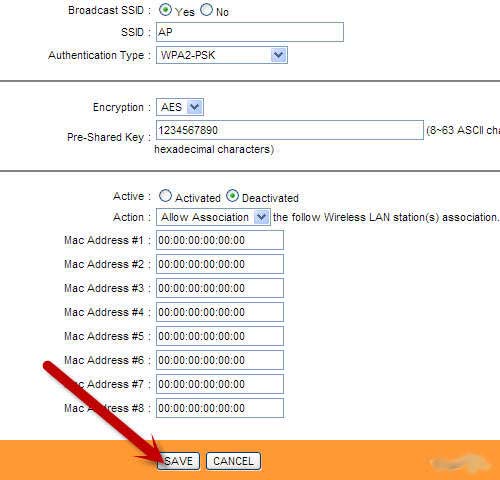The height and width of the screenshot is (480, 500).
Task: Click into the Pre-Shared Key field
Action: (x=290, y=130)
